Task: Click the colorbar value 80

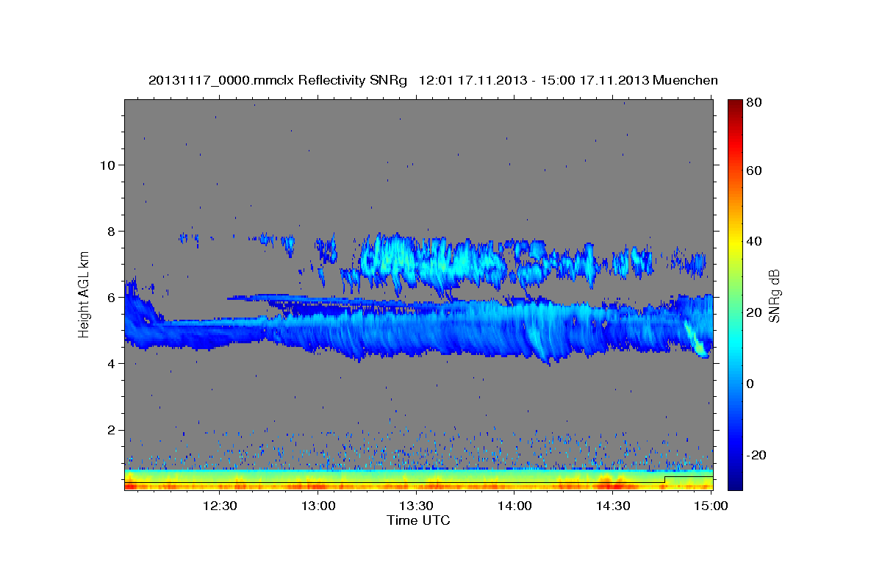Action: 755,102
